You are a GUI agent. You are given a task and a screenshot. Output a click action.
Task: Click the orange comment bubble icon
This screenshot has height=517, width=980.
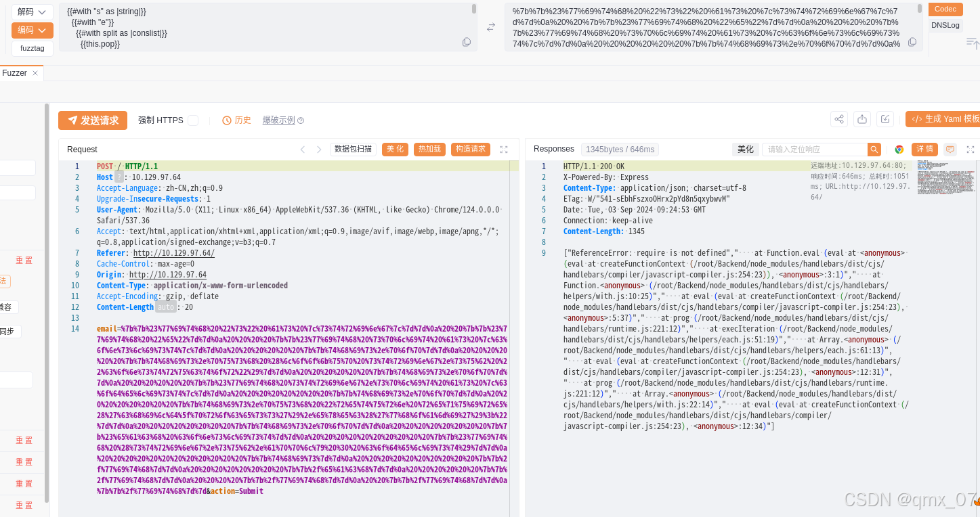tap(950, 150)
